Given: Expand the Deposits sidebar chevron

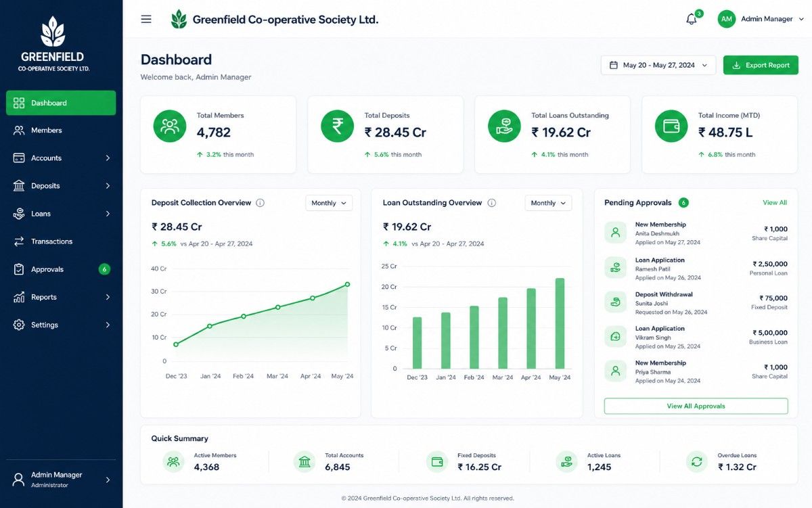Looking at the screenshot, I should (108, 186).
